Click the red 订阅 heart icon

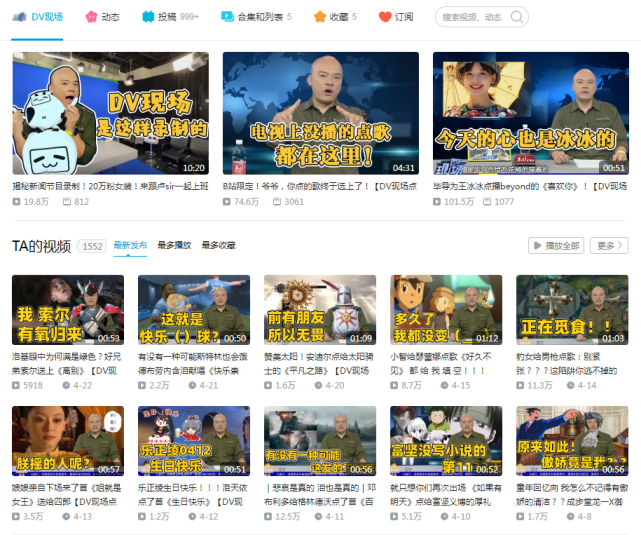[x=385, y=17]
